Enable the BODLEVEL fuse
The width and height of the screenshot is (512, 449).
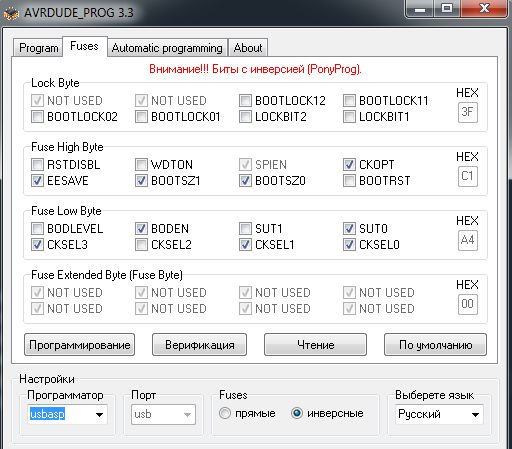[x=37, y=228]
